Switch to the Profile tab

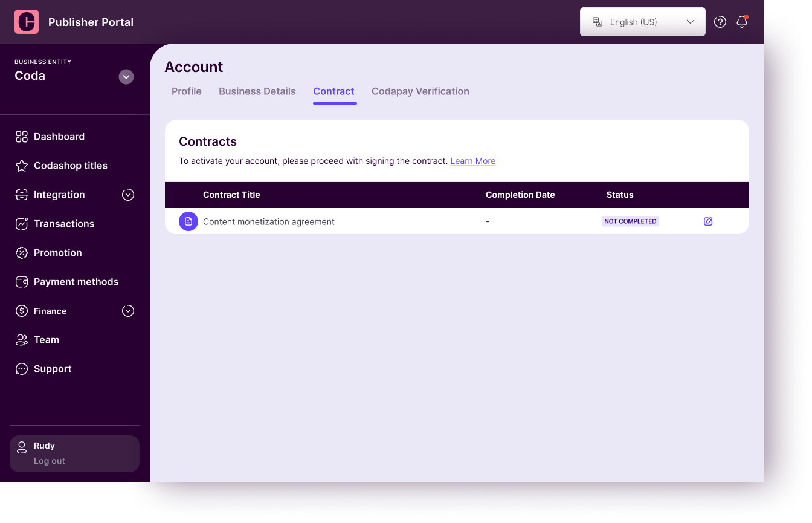coord(187,91)
